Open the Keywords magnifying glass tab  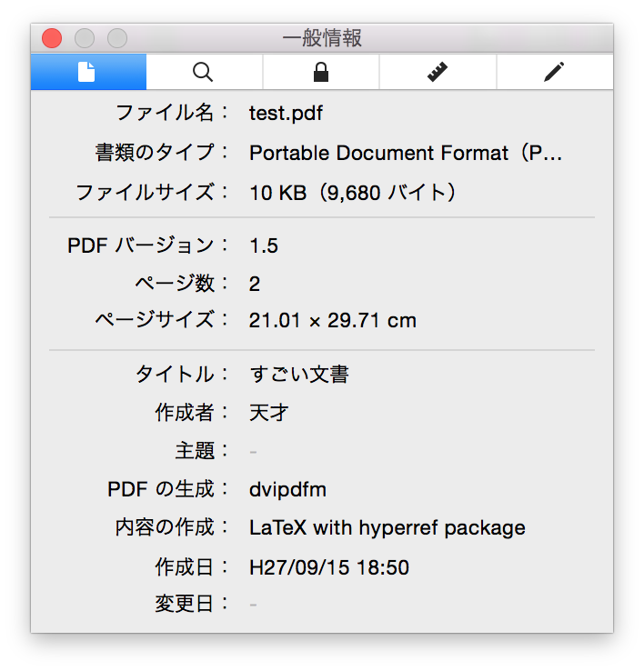[205, 72]
